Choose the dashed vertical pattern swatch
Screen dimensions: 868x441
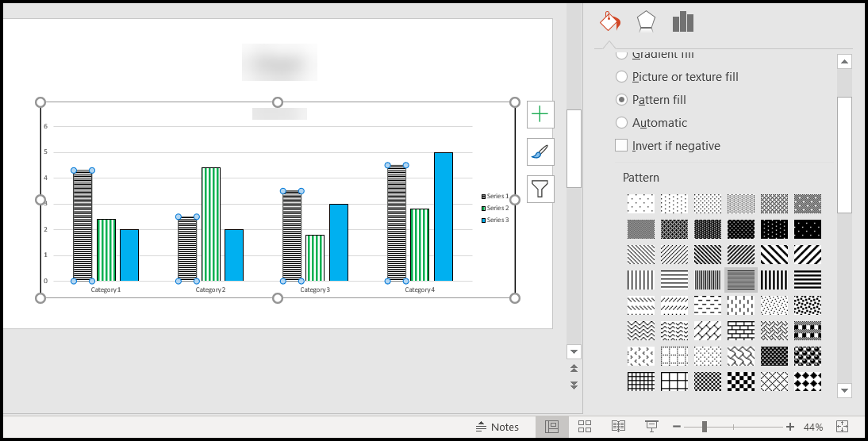pos(741,305)
